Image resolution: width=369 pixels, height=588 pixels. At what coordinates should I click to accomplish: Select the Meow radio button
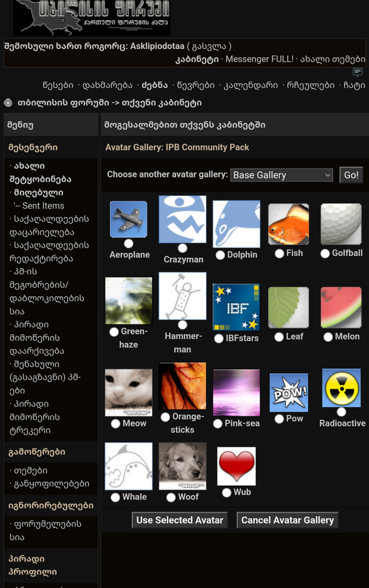coord(115,424)
